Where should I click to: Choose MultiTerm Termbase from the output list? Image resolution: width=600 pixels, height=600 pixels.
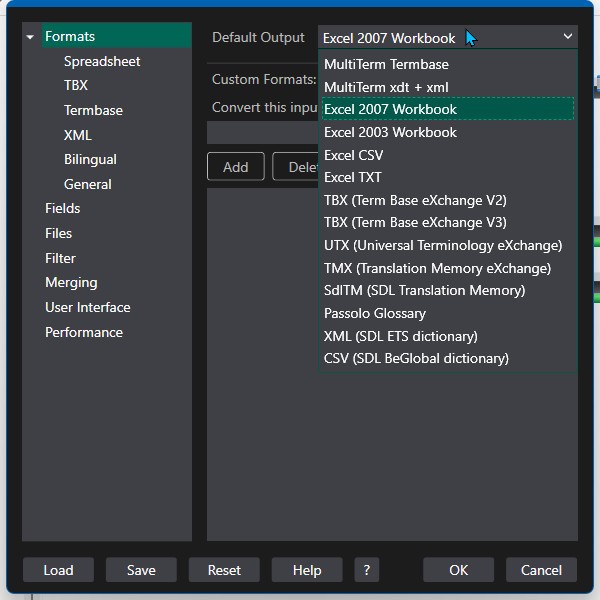pyautogui.click(x=447, y=64)
